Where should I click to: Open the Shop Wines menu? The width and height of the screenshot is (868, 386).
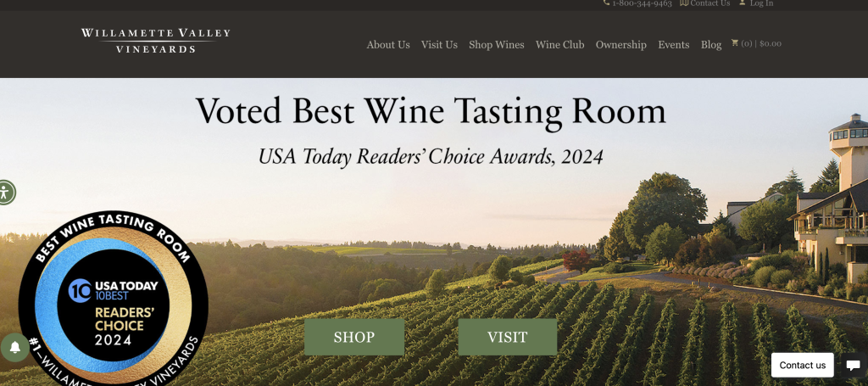[x=497, y=45]
